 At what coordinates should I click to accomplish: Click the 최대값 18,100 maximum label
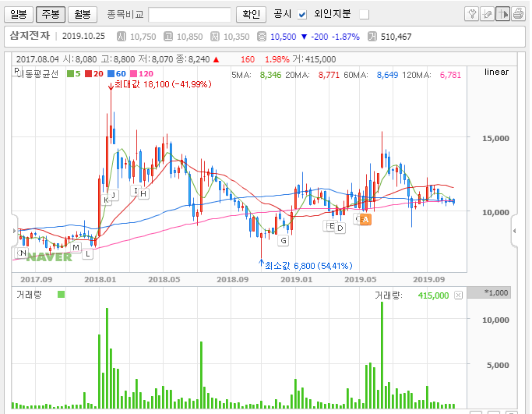[163, 84]
